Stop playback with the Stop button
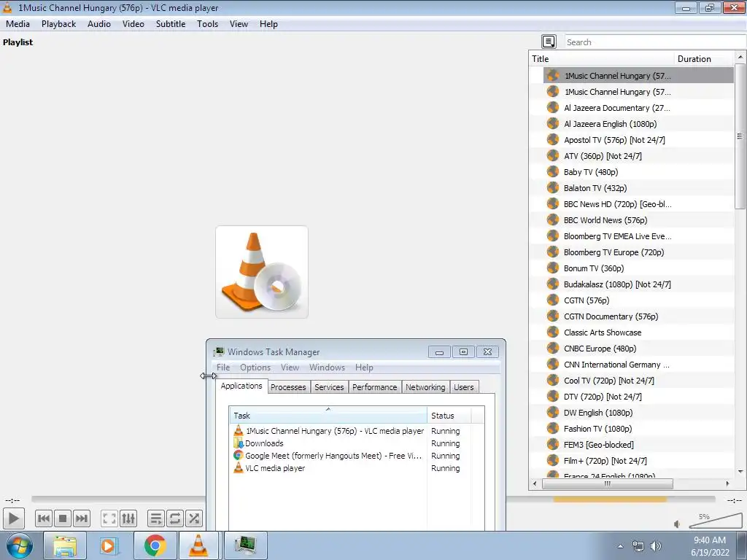Viewport: 747px width, 560px height. [63, 518]
